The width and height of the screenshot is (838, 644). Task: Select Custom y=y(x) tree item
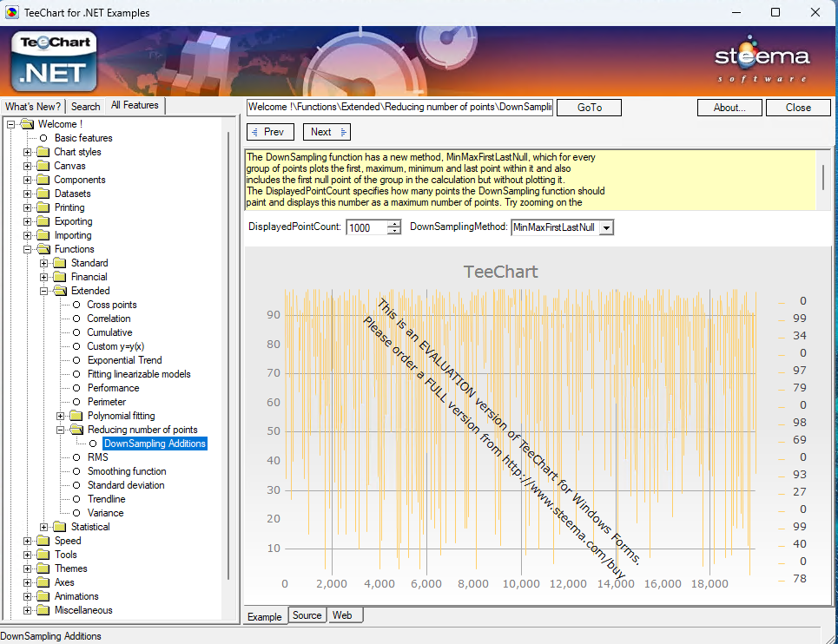115,346
